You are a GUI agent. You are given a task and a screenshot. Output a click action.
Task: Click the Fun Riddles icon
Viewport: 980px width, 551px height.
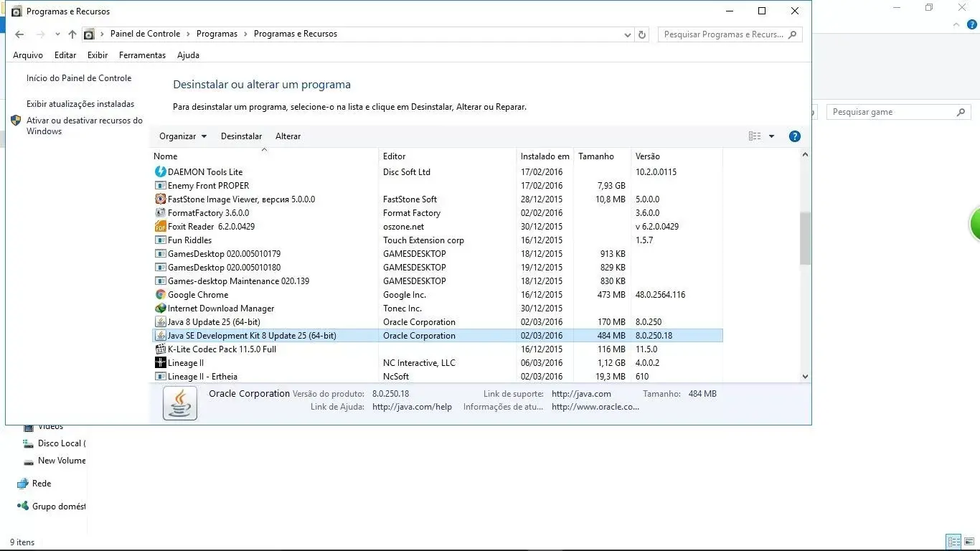click(161, 240)
